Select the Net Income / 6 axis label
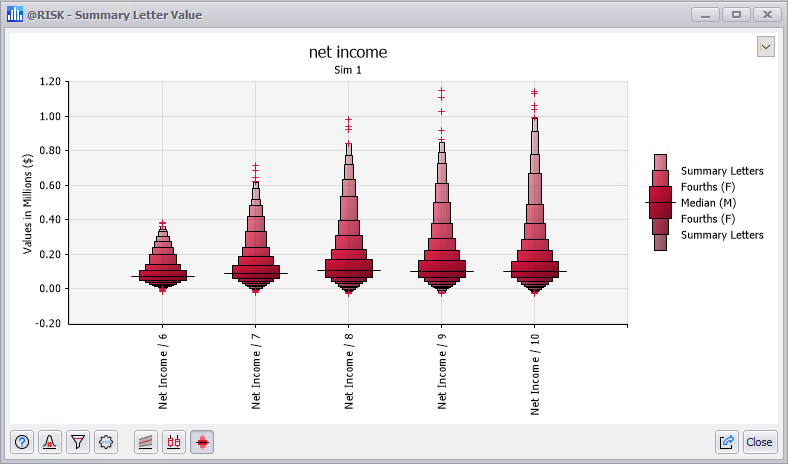 [163, 372]
